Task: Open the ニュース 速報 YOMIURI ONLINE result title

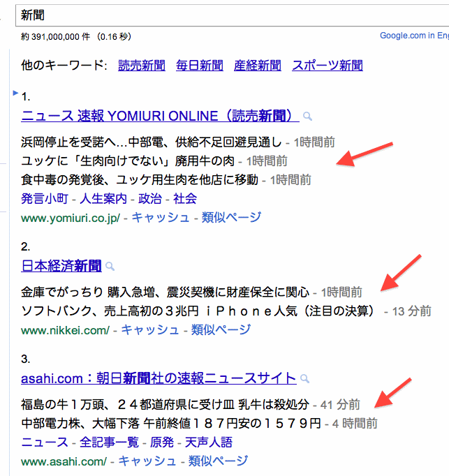Action: (160, 116)
